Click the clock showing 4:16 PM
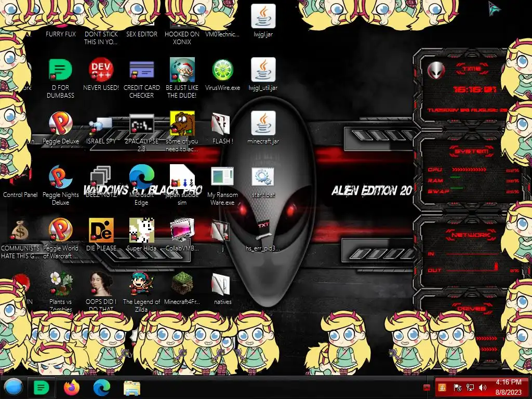Screen dimensions: 532x399 pyautogui.click(x=508, y=387)
